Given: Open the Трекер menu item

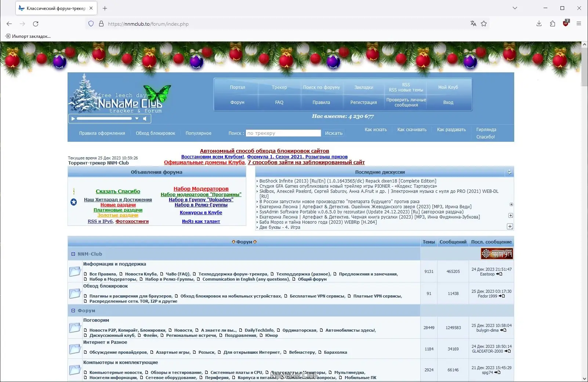Looking at the screenshot, I should coord(279,87).
